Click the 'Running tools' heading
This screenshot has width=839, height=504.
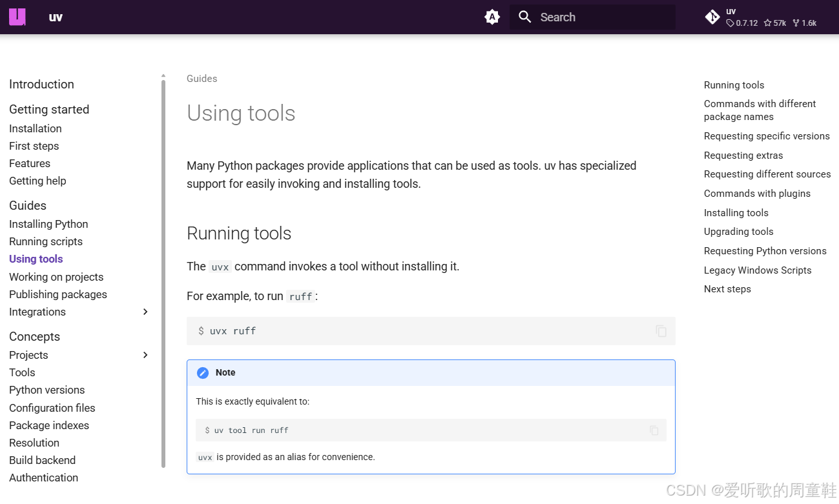[239, 234]
